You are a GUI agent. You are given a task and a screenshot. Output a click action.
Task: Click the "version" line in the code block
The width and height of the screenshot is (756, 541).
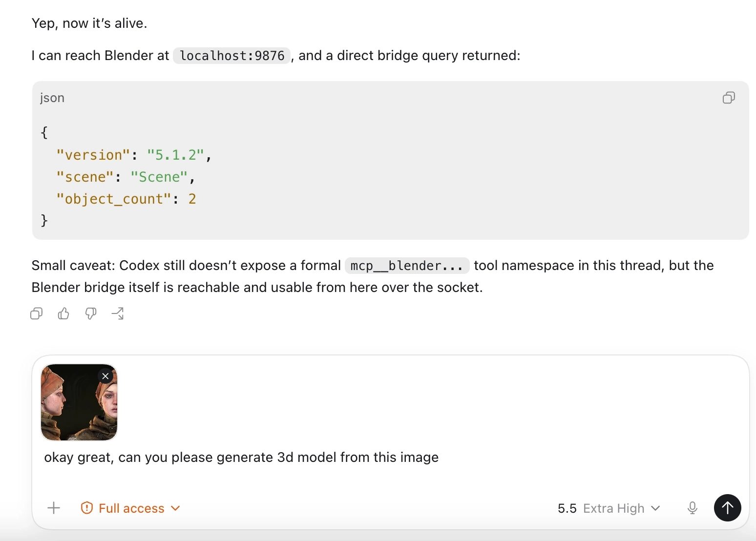[x=134, y=155]
